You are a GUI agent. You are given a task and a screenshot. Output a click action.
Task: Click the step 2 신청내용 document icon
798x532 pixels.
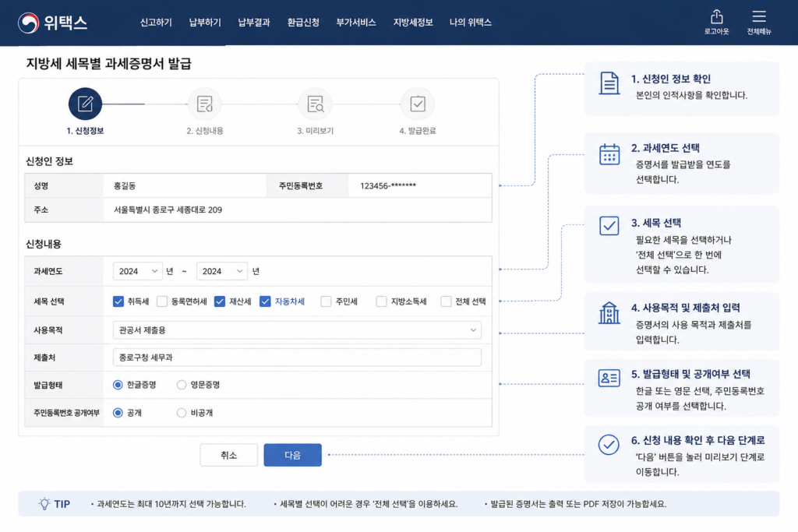(x=205, y=104)
